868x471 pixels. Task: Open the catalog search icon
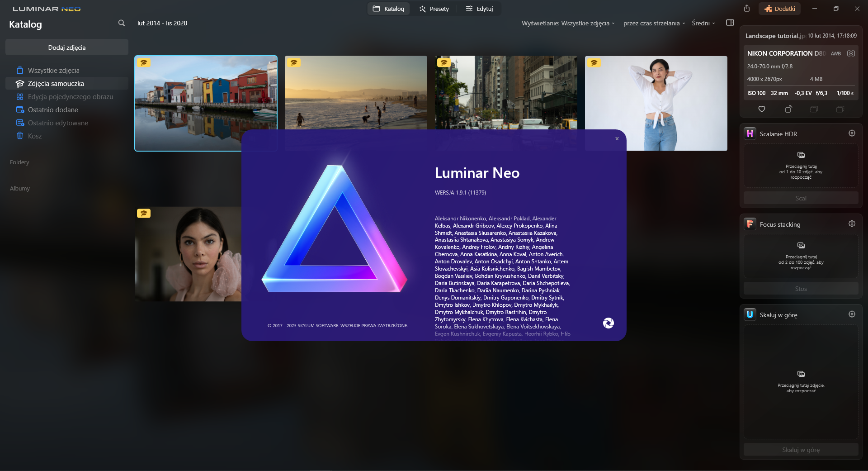pos(122,23)
